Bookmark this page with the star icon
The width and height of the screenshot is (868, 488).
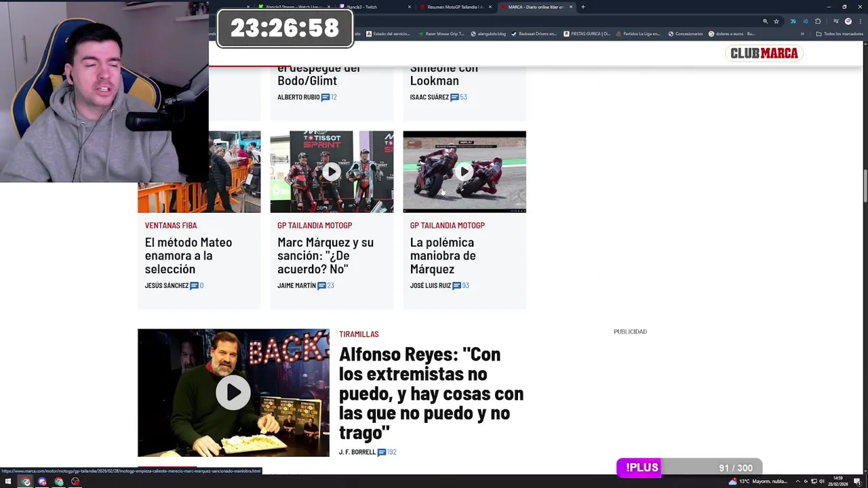776,21
